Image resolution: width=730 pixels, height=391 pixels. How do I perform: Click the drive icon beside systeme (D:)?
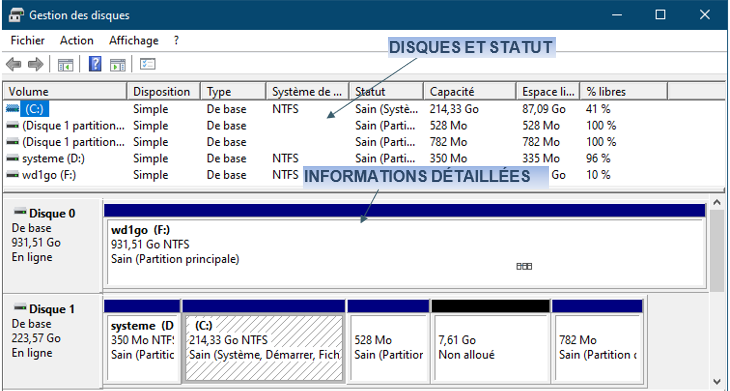click(13, 158)
